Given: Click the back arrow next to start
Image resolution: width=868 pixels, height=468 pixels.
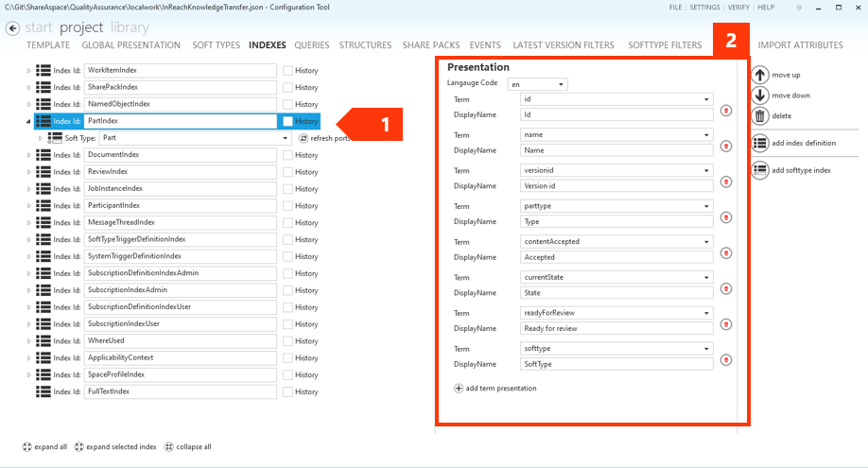Looking at the screenshot, I should click(x=12, y=28).
